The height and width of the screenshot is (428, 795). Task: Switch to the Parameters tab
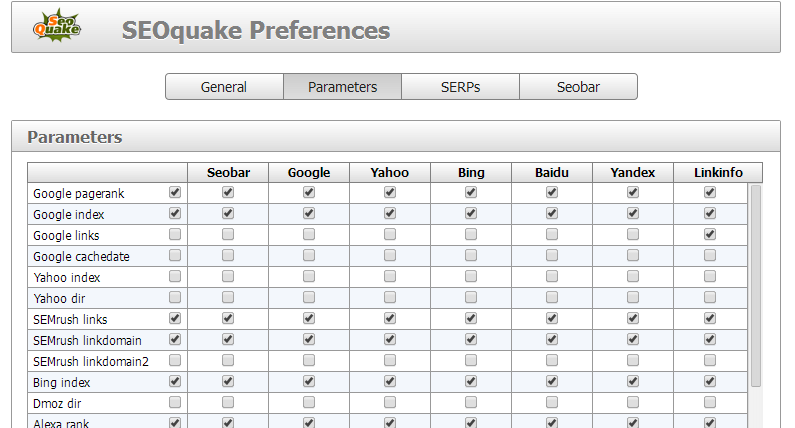tap(342, 87)
